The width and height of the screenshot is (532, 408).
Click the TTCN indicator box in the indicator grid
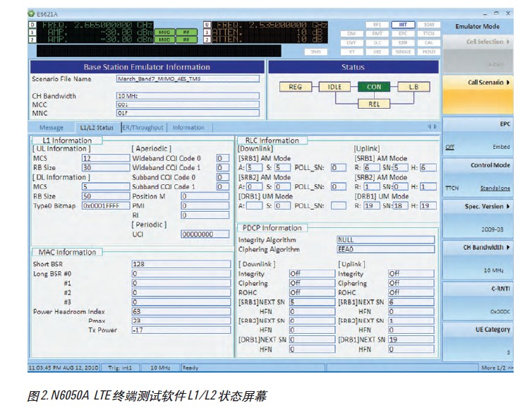click(429, 34)
